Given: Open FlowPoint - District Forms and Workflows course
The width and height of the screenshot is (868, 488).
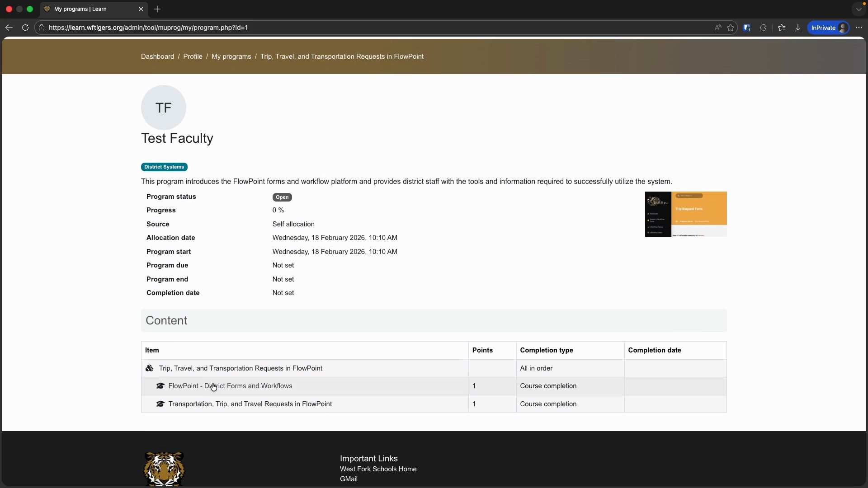Looking at the screenshot, I should pos(230,386).
